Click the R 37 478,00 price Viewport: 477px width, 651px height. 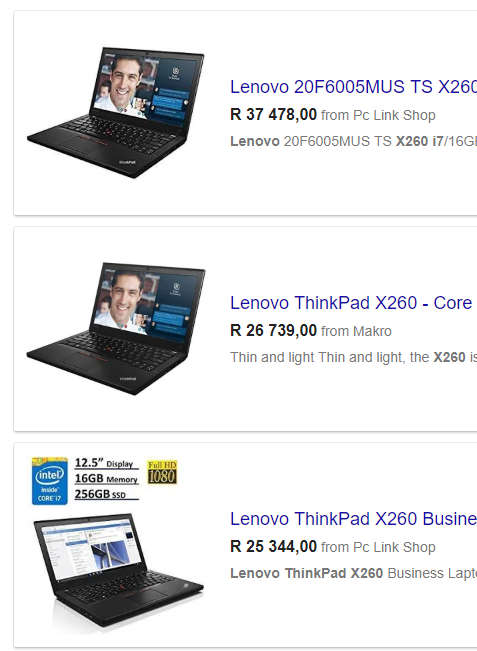coord(274,115)
